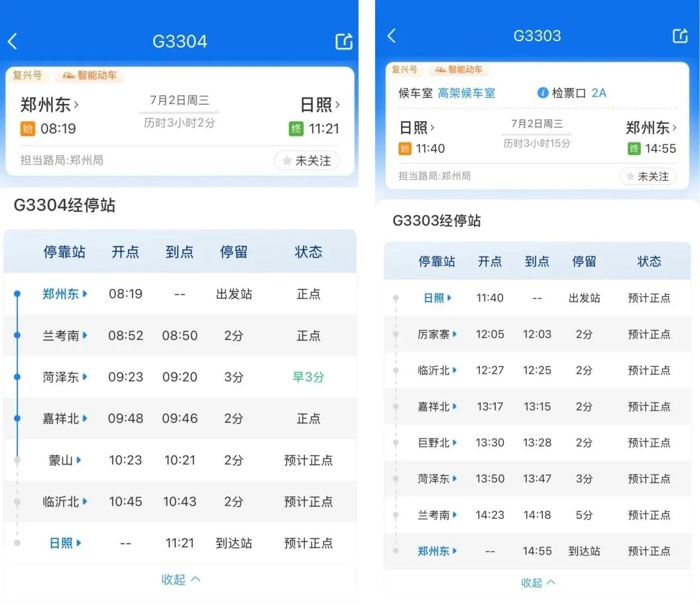The width and height of the screenshot is (700, 605).
Task: Tap travel duration 历时3小时15分 on G3303
Action: (537, 141)
